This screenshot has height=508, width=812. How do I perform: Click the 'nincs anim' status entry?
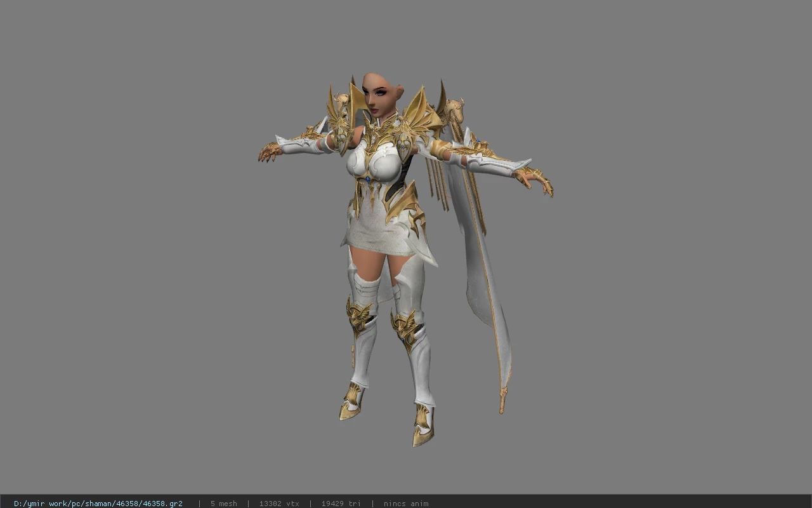click(406, 504)
